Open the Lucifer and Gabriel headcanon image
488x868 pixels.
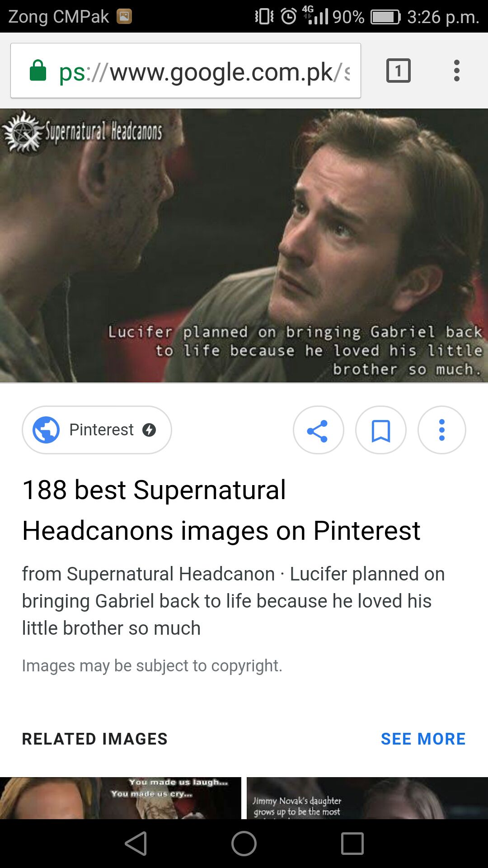[x=244, y=245]
